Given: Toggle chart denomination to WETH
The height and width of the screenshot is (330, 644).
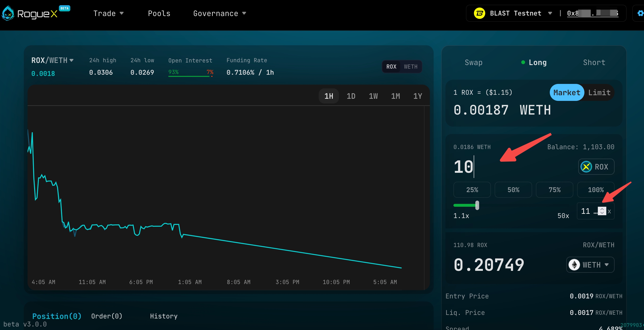Looking at the screenshot, I should click(x=411, y=66).
